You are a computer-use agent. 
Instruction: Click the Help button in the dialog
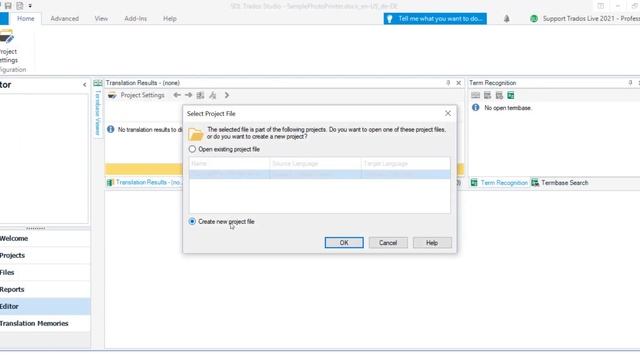coord(432,243)
